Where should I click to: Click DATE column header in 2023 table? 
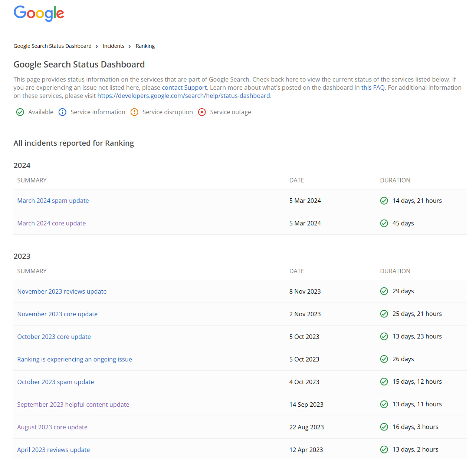tap(297, 271)
